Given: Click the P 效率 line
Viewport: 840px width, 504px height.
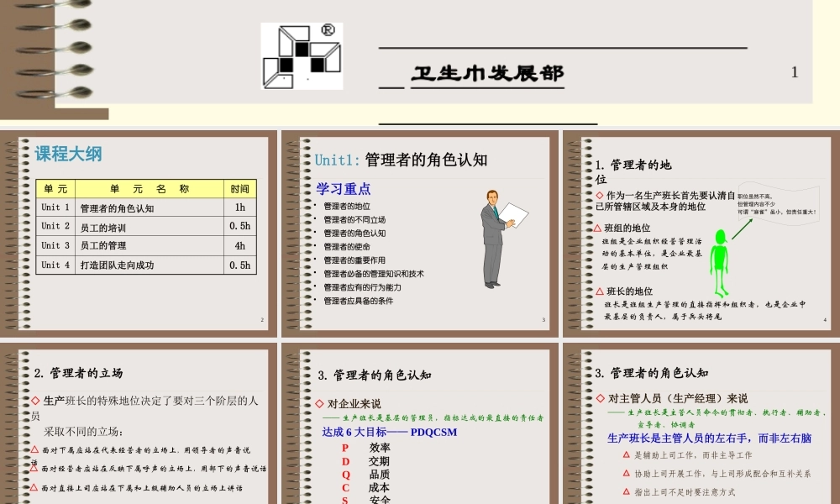Looking at the screenshot, I should point(366,448).
